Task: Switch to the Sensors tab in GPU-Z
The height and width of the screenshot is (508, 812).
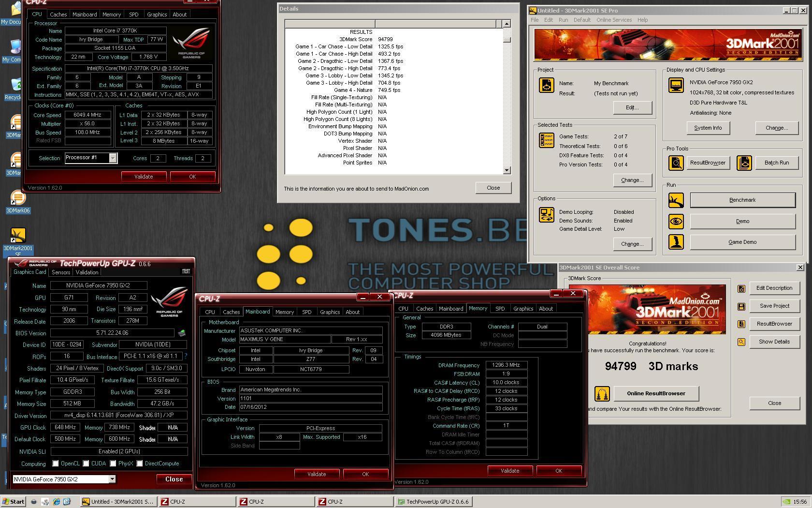Action: click(60, 272)
